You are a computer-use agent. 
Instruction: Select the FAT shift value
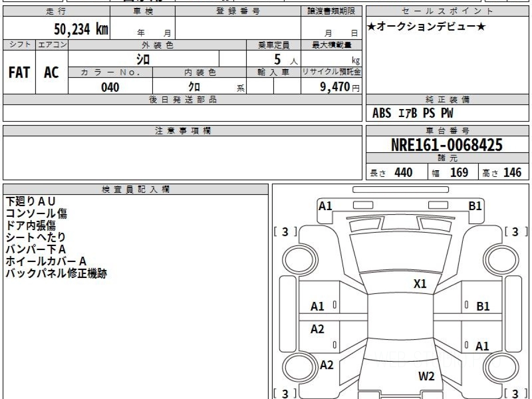(x=19, y=72)
